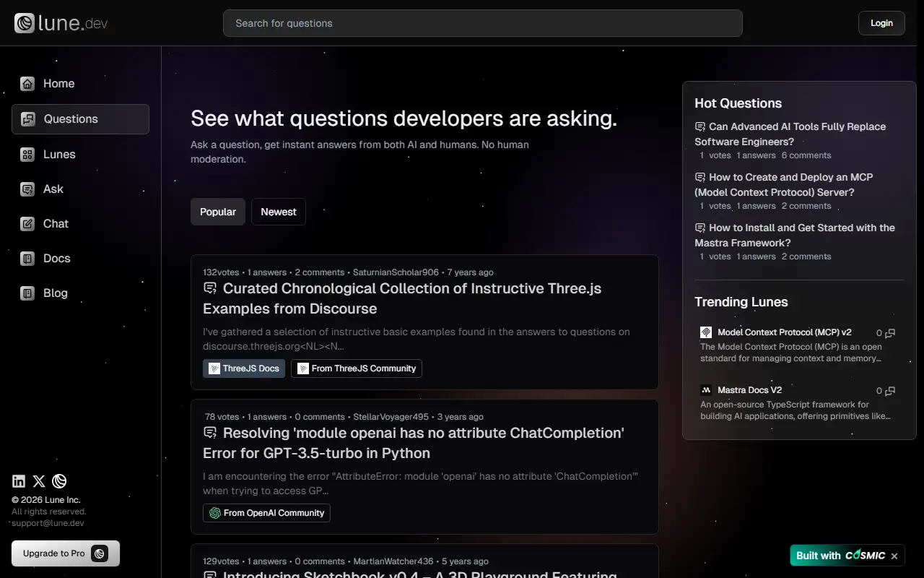
Task: Select Questions in the sidebar
Action: (80, 119)
